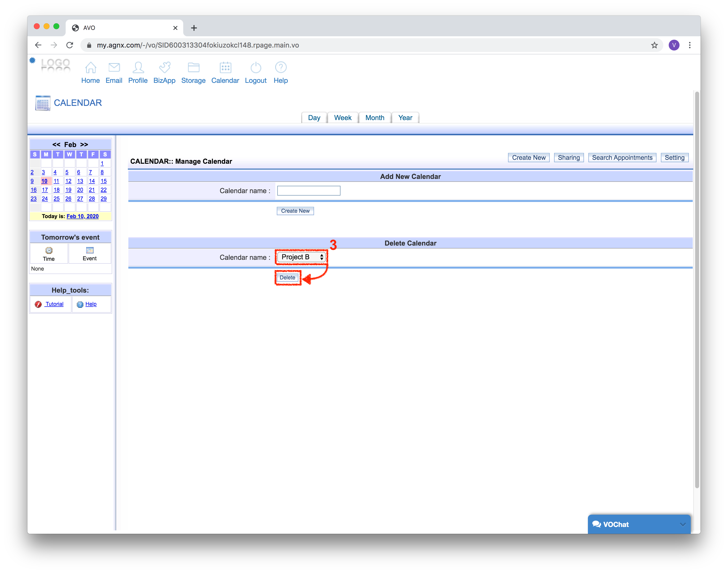
Task: Reload the page in browser
Action: tap(70, 45)
